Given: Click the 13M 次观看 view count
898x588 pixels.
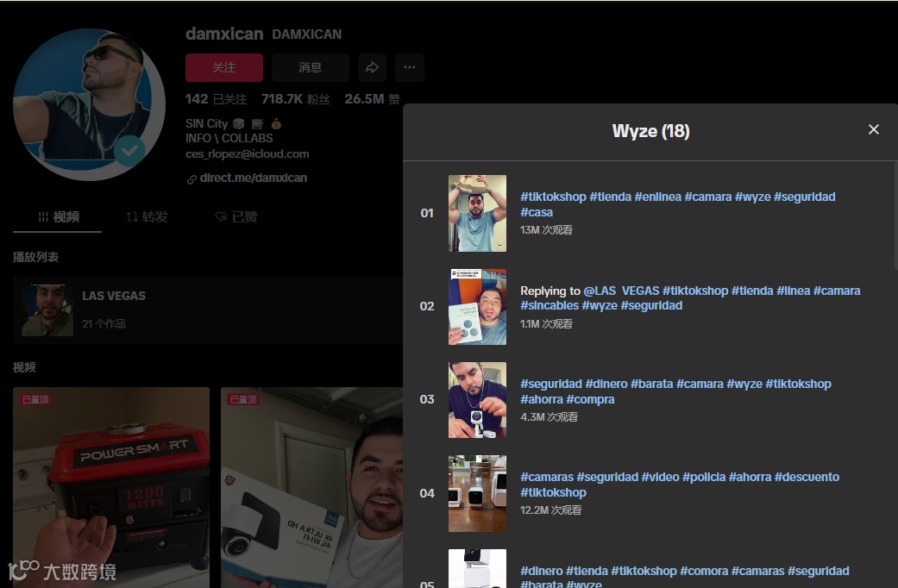Looking at the screenshot, I should [x=546, y=230].
